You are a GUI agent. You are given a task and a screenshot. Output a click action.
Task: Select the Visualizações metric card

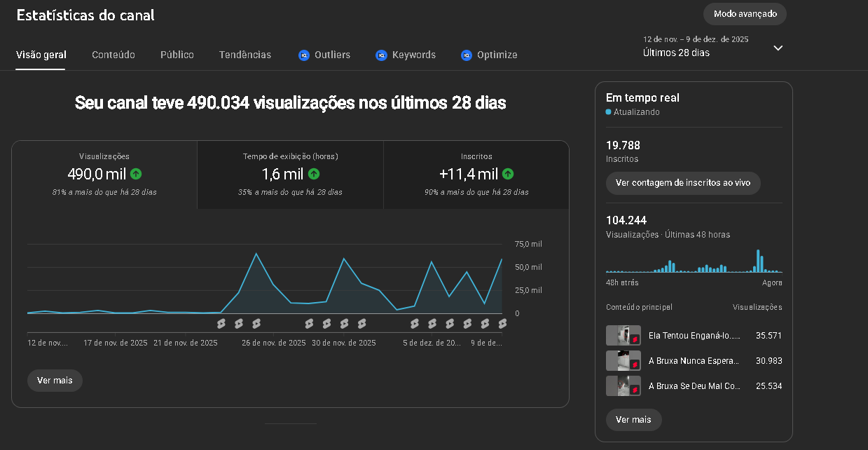click(x=104, y=175)
